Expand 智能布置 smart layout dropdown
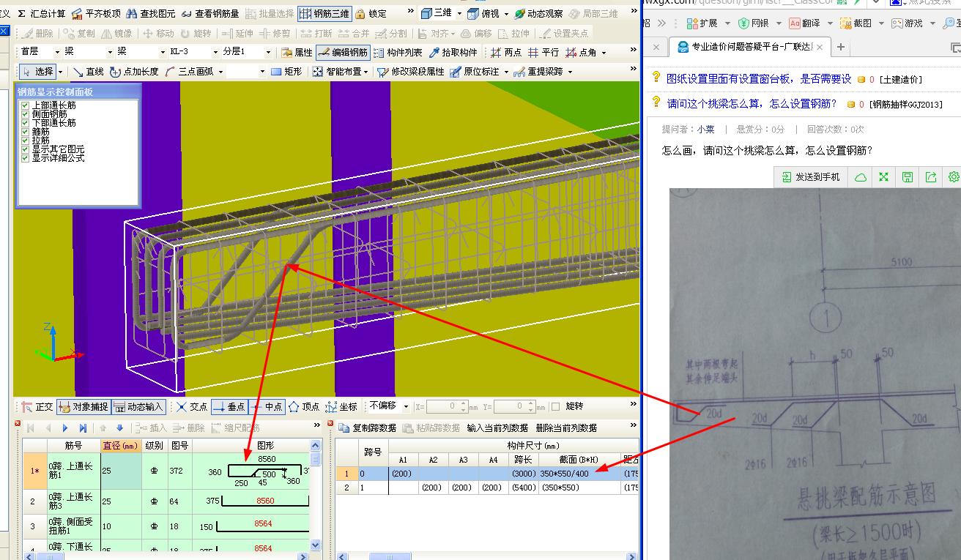 click(367, 72)
